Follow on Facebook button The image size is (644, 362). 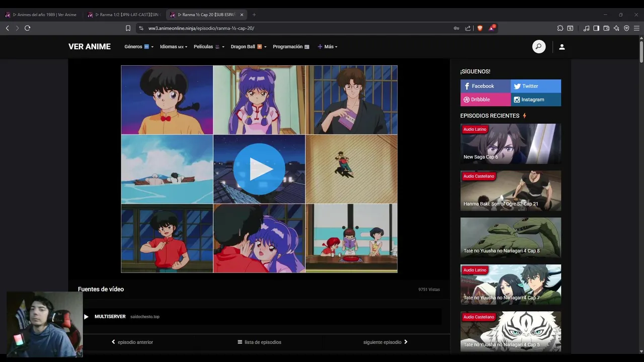click(x=486, y=86)
